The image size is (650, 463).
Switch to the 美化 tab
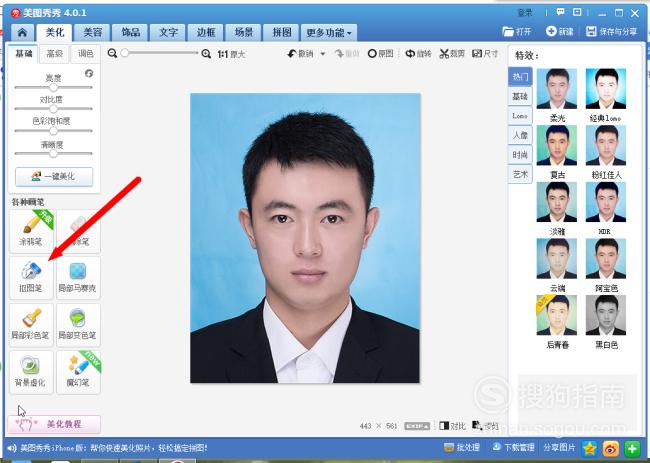click(x=54, y=32)
